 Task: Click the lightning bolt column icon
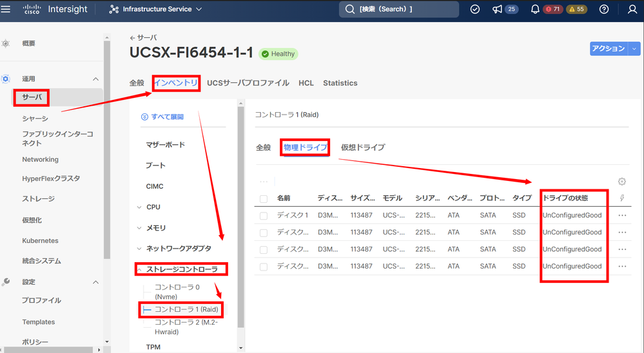622,198
